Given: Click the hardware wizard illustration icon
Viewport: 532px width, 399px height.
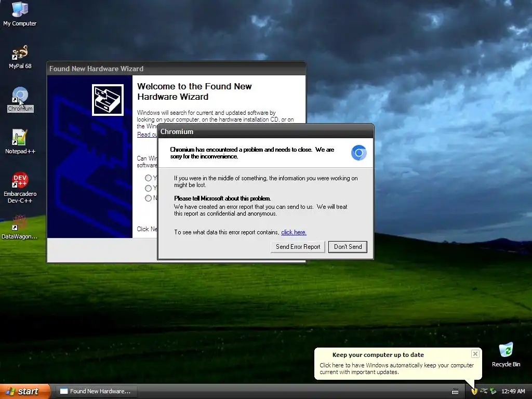Looking at the screenshot, I should pos(108,100).
